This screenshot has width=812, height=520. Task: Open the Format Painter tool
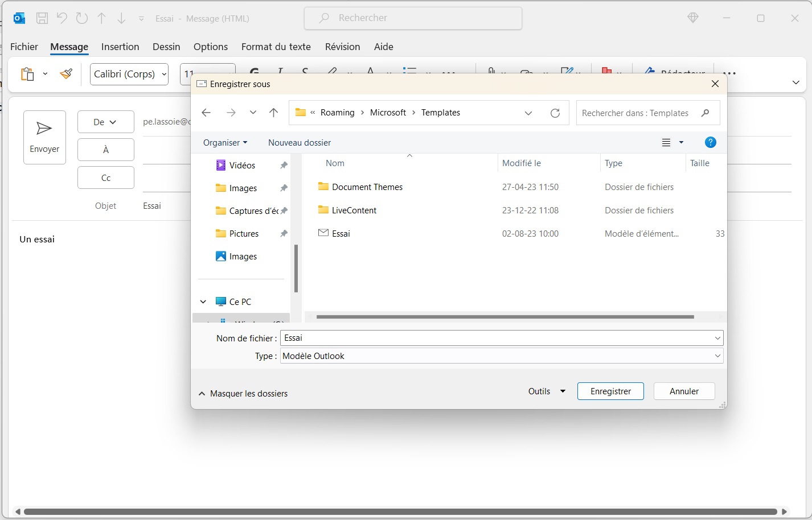click(x=66, y=73)
